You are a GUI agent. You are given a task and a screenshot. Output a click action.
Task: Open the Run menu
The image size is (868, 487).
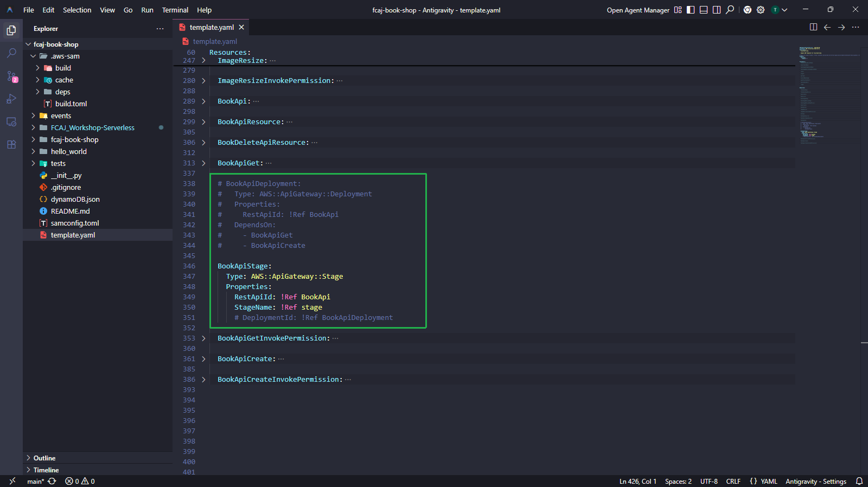coord(147,10)
